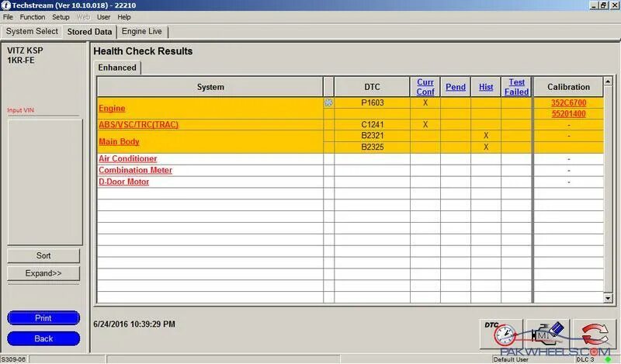This screenshot has width=621, height=364.
Task: Click the Curr Conf column header
Action: point(425,87)
